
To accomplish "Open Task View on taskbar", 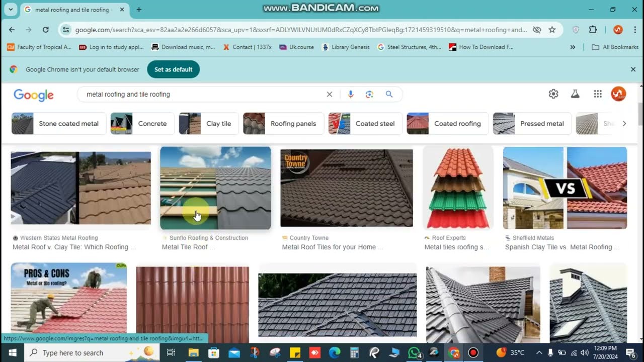I will (171, 352).
